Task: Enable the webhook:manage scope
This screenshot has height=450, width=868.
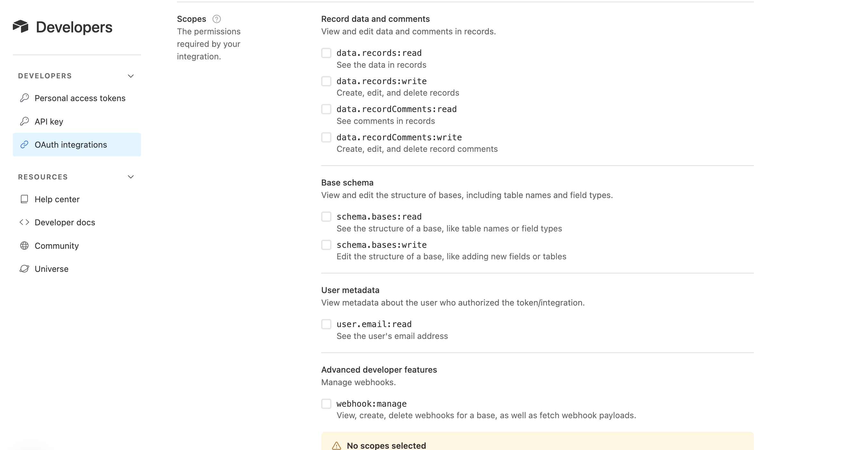Action: 327,403
